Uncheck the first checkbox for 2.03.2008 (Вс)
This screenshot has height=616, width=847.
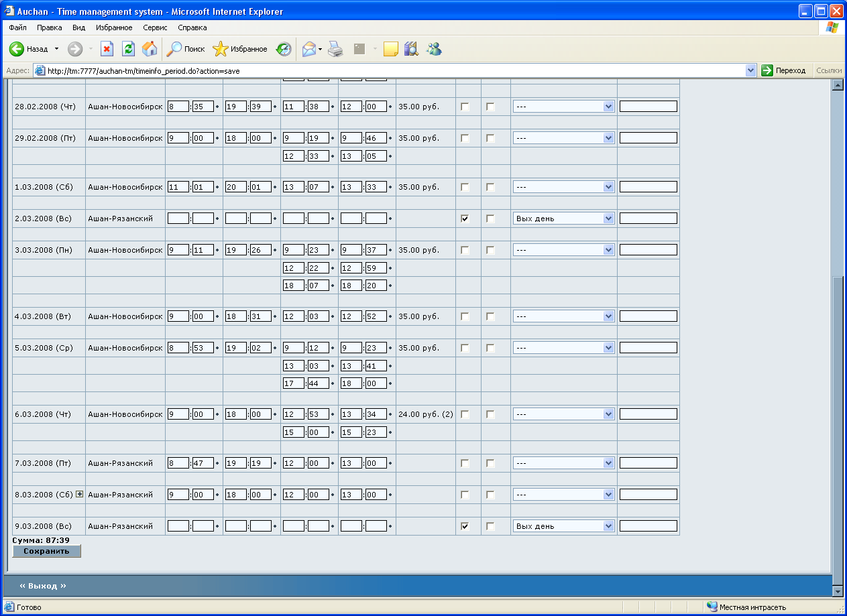coord(465,219)
